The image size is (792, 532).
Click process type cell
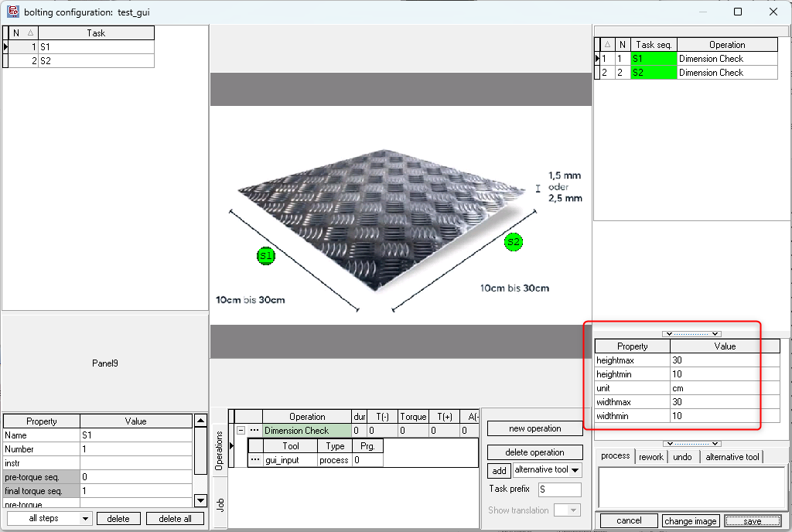[x=335, y=460]
